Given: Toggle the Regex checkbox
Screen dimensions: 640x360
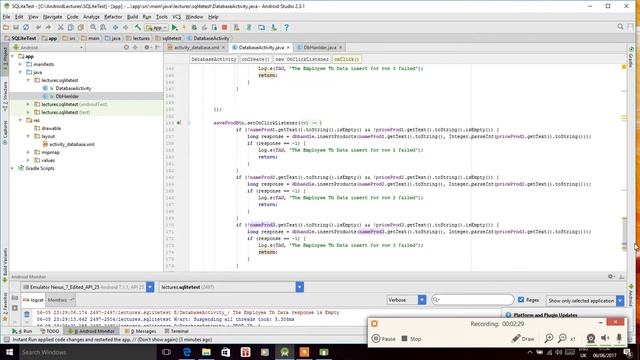Looking at the screenshot, I should pos(521,300).
